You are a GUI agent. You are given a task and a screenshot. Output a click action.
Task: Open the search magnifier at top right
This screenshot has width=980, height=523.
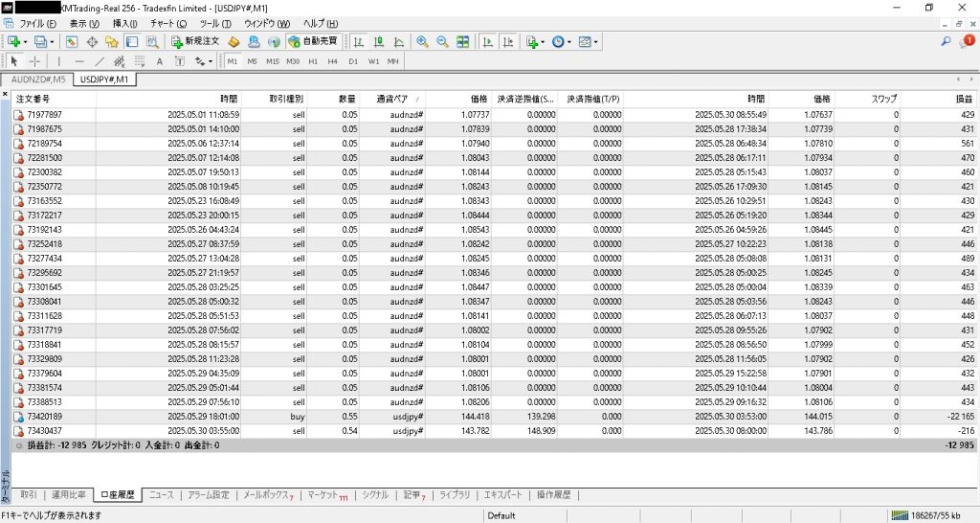tap(947, 42)
